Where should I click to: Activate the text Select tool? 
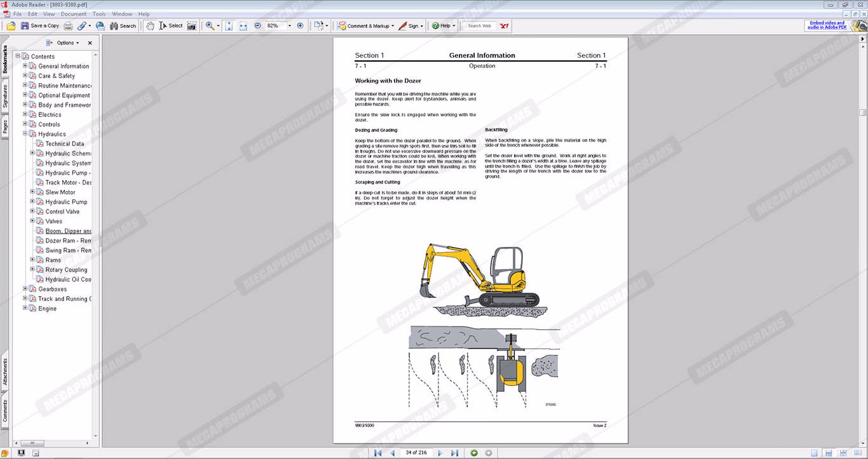[171, 26]
